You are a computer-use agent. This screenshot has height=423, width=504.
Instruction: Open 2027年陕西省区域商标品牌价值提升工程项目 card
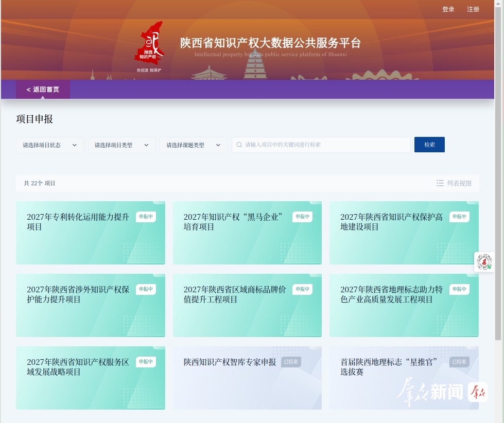click(x=247, y=306)
